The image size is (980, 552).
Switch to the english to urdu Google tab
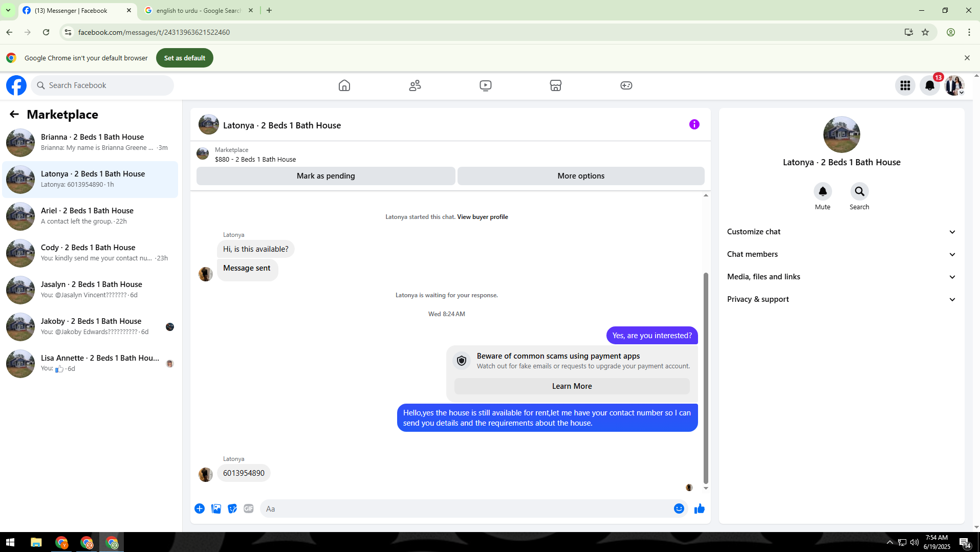click(199, 11)
